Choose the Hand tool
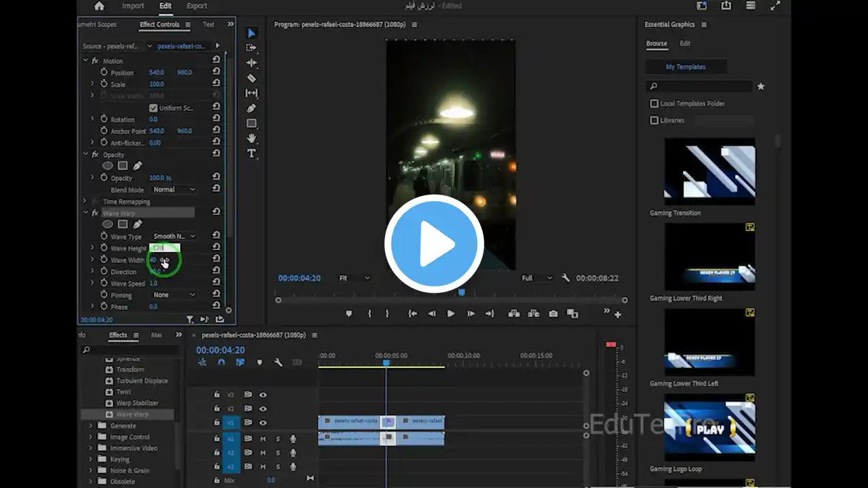Image resolution: width=868 pixels, height=488 pixels. coord(252,138)
